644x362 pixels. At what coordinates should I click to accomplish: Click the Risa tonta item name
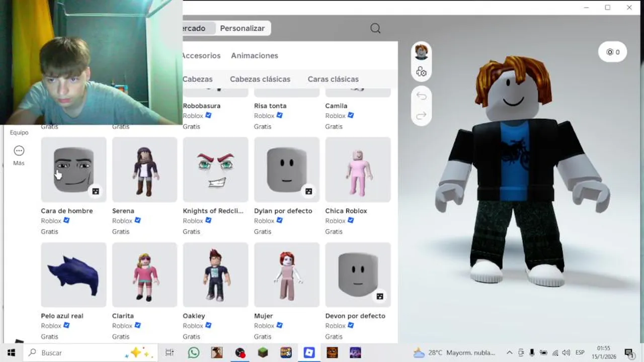(x=270, y=106)
